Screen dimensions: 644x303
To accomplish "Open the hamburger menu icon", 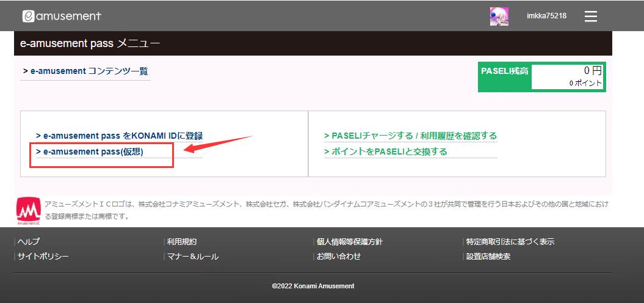I will 590,16.
